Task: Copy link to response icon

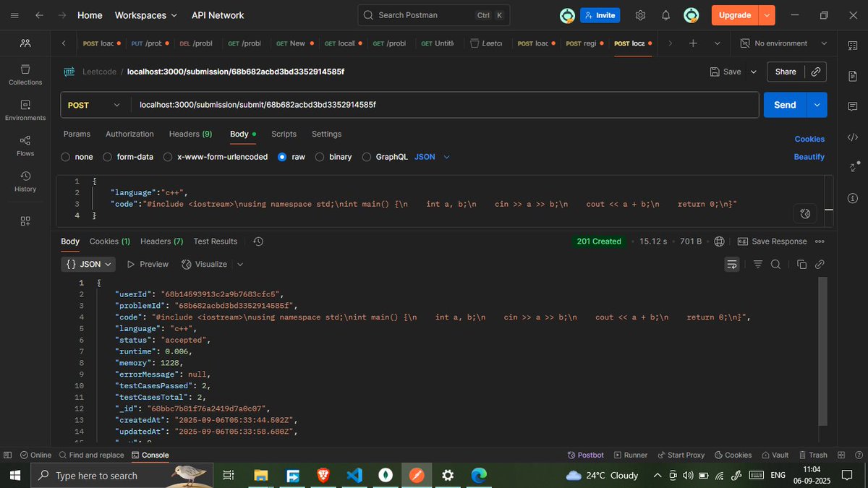Action: (x=820, y=265)
